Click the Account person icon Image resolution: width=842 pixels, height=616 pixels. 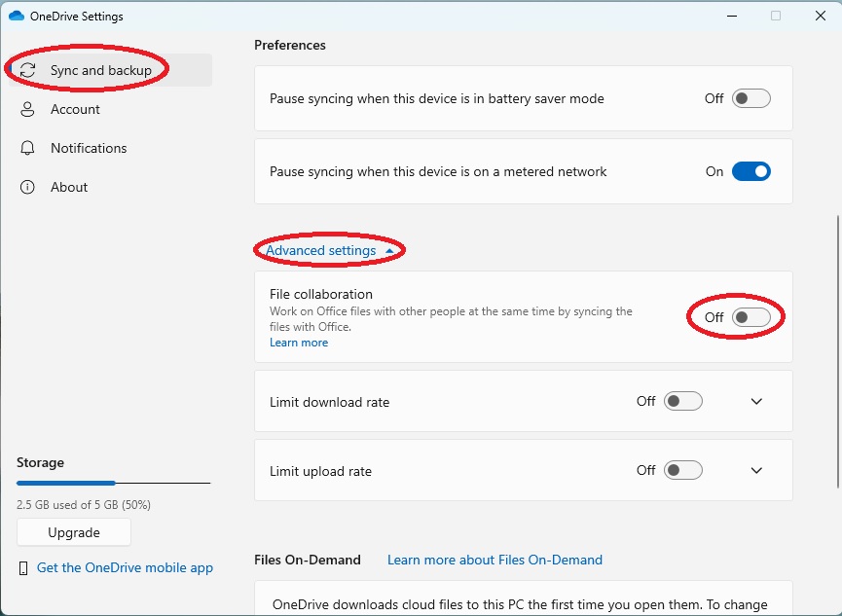click(x=27, y=110)
